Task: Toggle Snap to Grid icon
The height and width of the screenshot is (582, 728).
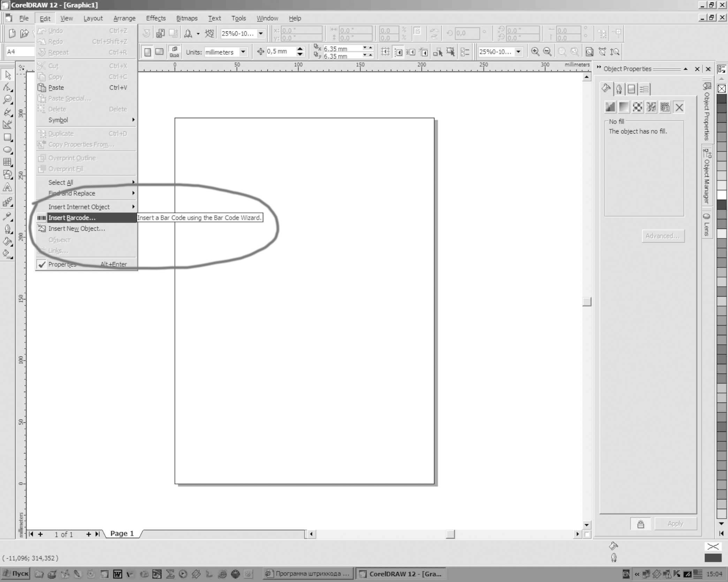Action: tap(385, 52)
